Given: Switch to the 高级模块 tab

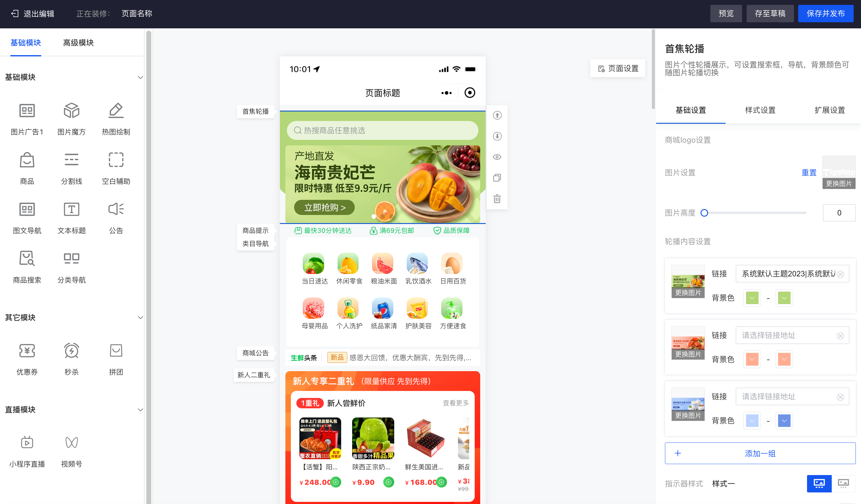Looking at the screenshot, I should click(78, 43).
